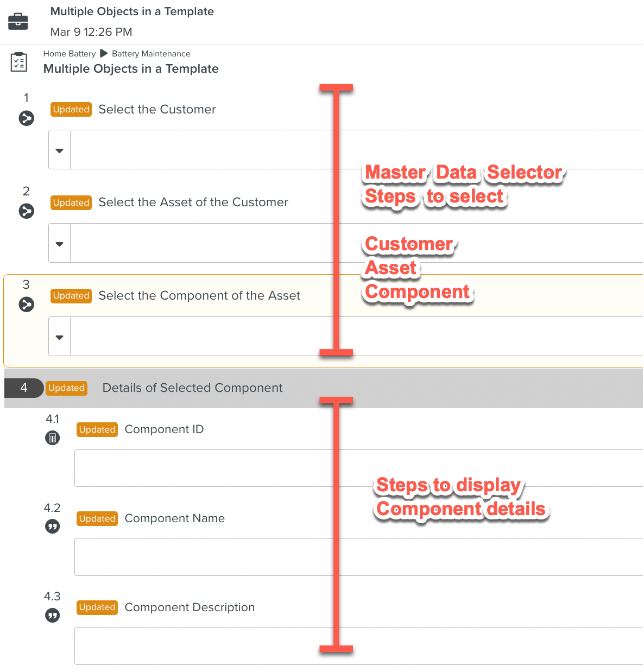Image resolution: width=644 pixels, height=672 pixels.
Task: Click the Updated badge on Component ID
Action: tap(97, 429)
